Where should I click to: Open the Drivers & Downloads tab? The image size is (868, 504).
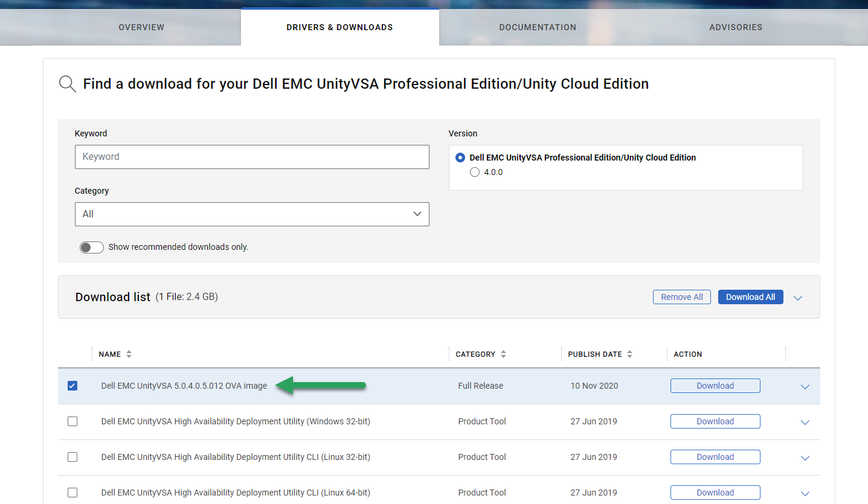(339, 27)
